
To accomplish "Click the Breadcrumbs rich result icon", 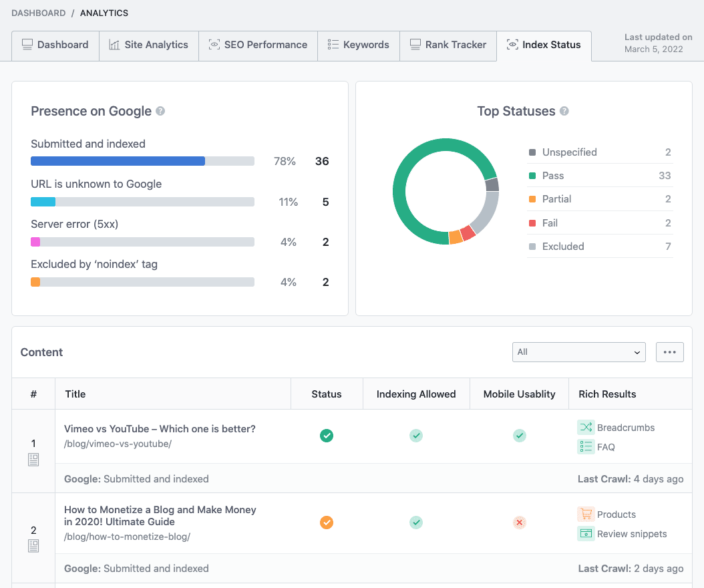I will (586, 427).
